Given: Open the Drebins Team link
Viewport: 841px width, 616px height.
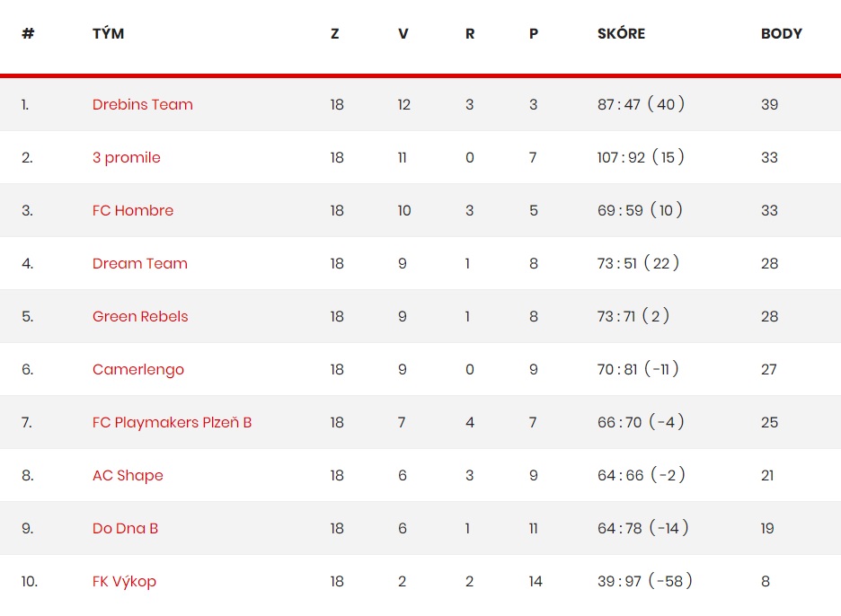Looking at the screenshot, I should click(x=142, y=104).
